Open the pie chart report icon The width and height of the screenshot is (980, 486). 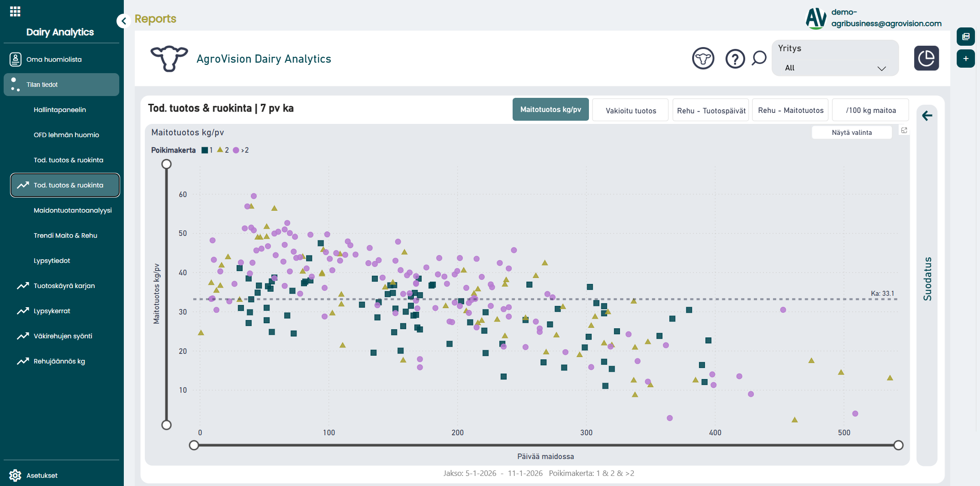tap(926, 58)
